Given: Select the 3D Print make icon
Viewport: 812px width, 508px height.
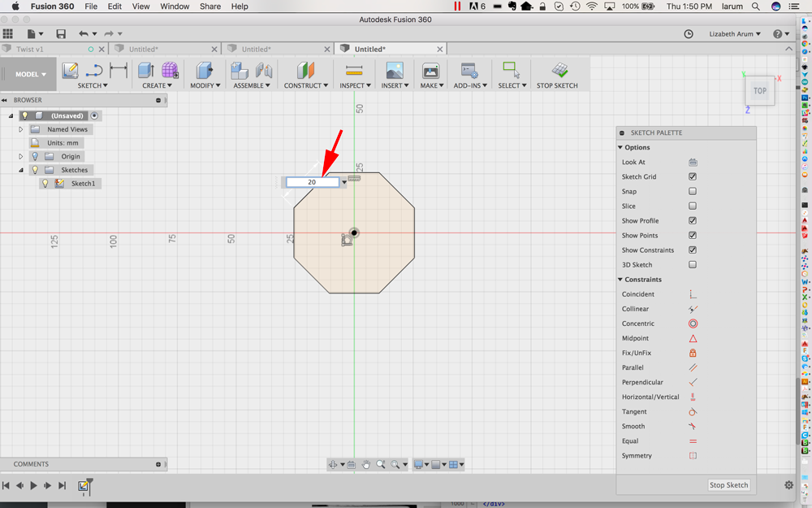Looking at the screenshot, I should click(x=431, y=71).
